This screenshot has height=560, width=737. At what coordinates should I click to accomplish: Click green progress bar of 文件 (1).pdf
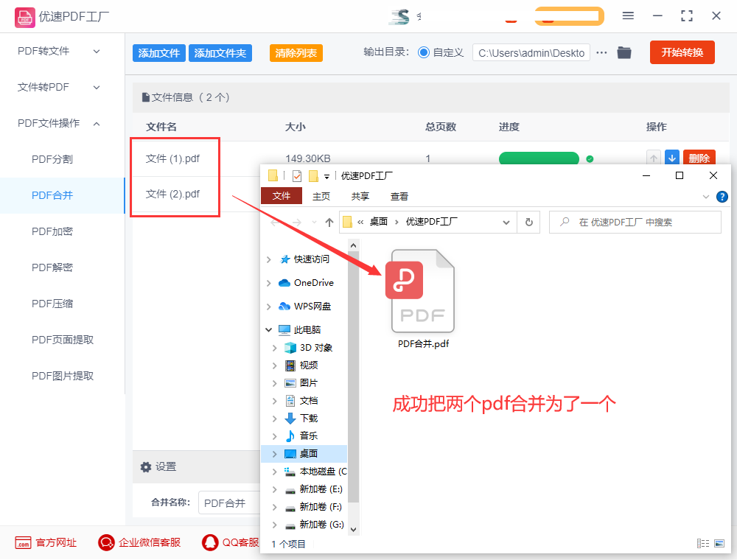point(539,158)
